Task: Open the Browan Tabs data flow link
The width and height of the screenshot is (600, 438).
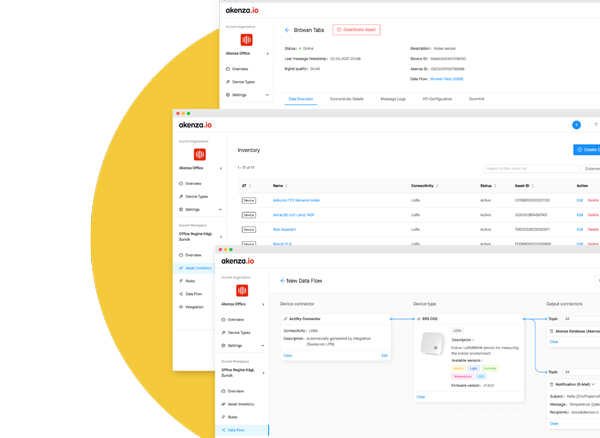Action: tap(447, 79)
